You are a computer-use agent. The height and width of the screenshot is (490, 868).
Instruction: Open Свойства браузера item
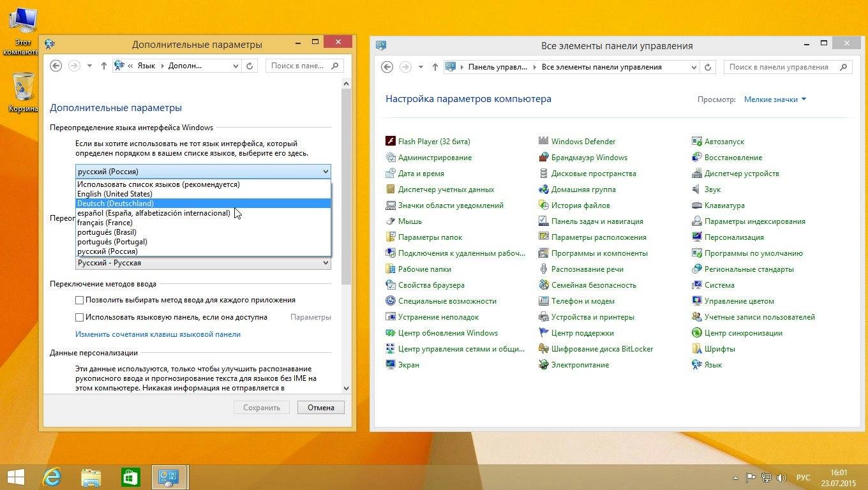(425, 285)
